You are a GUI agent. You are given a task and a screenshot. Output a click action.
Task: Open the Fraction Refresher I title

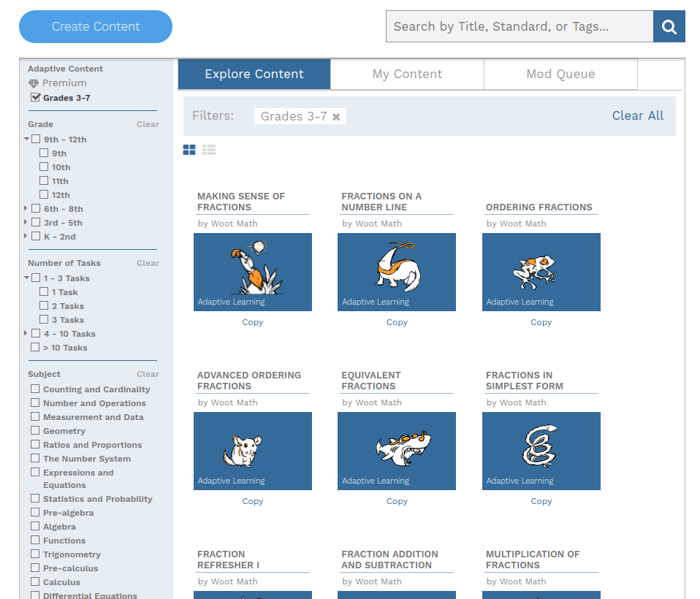pos(228,560)
